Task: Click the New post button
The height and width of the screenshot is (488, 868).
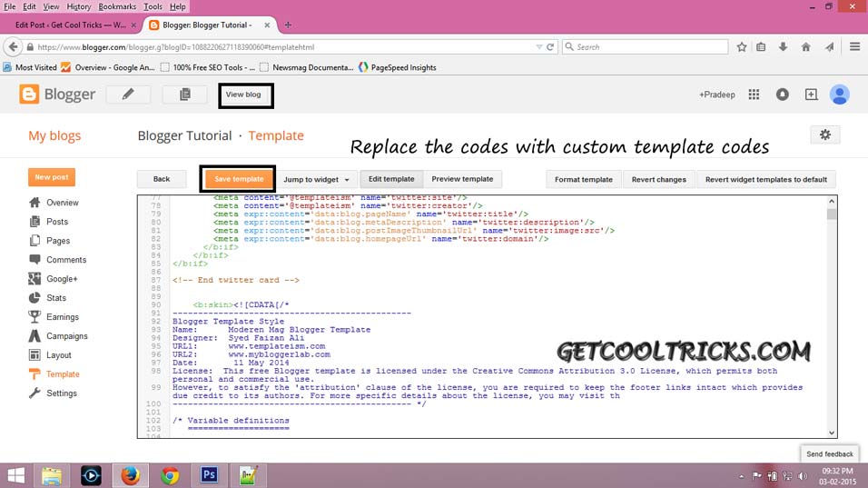Action: pyautogui.click(x=52, y=177)
